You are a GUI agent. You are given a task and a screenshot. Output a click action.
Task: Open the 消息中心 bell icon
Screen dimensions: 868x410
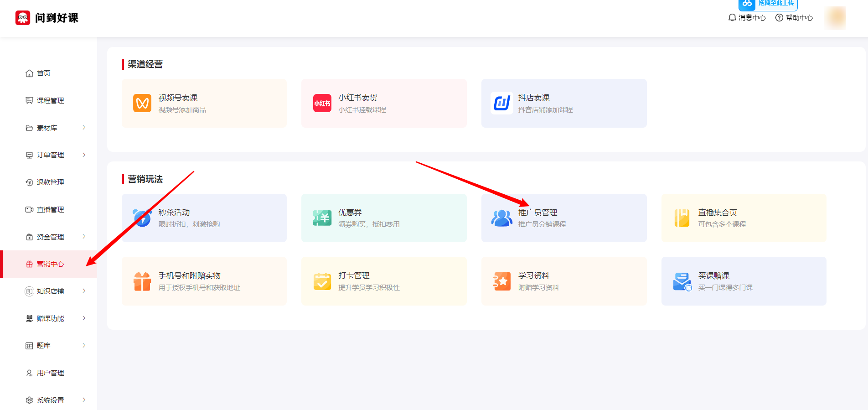point(732,17)
